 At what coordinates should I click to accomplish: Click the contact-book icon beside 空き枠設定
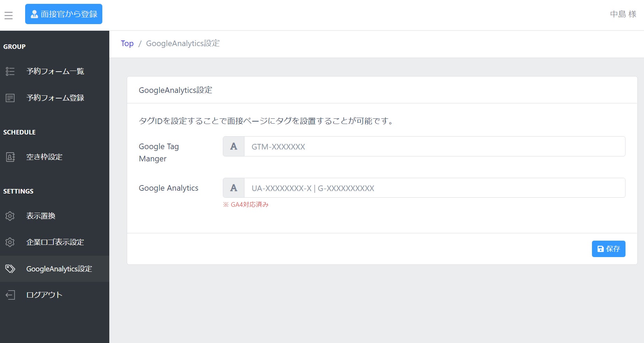point(10,157)
